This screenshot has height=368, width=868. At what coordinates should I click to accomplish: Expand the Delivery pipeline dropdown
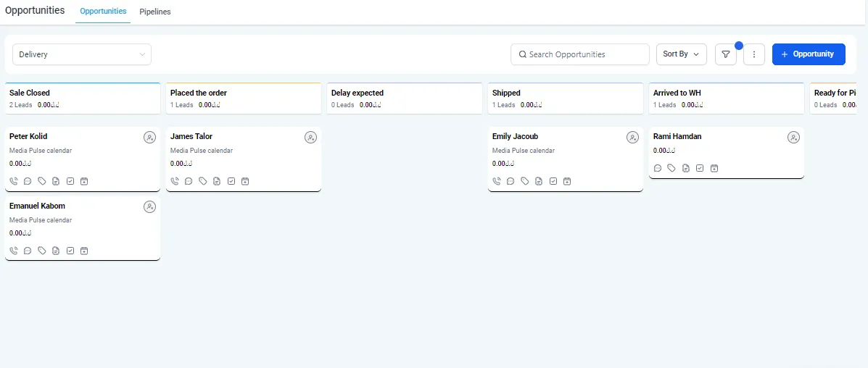[x=82, y=54]
